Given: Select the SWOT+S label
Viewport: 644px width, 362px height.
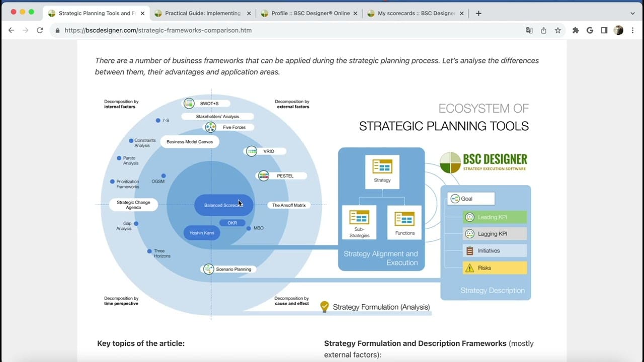Looking at the screenshot, I should click(x=209, y=104).
